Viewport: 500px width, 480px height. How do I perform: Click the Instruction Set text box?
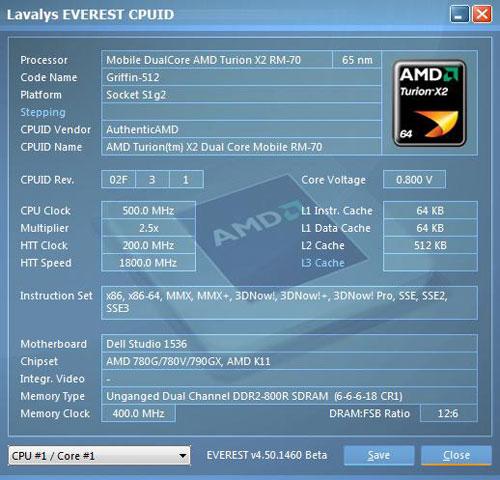coord(289,303)
